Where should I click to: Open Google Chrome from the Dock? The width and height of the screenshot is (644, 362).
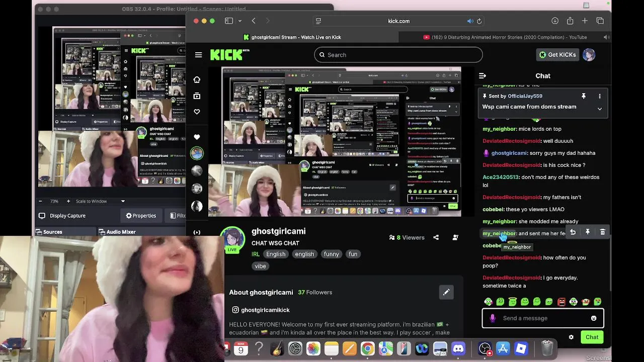368,348
